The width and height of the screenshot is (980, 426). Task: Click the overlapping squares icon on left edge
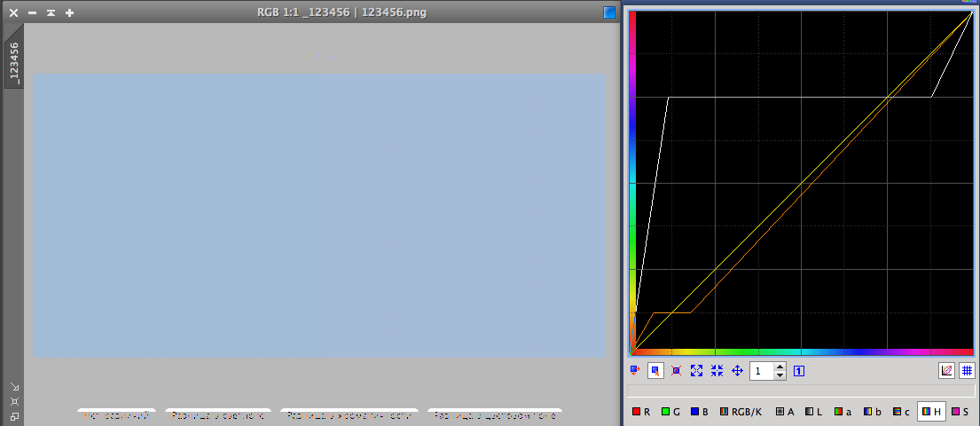[x=14, y=416]
